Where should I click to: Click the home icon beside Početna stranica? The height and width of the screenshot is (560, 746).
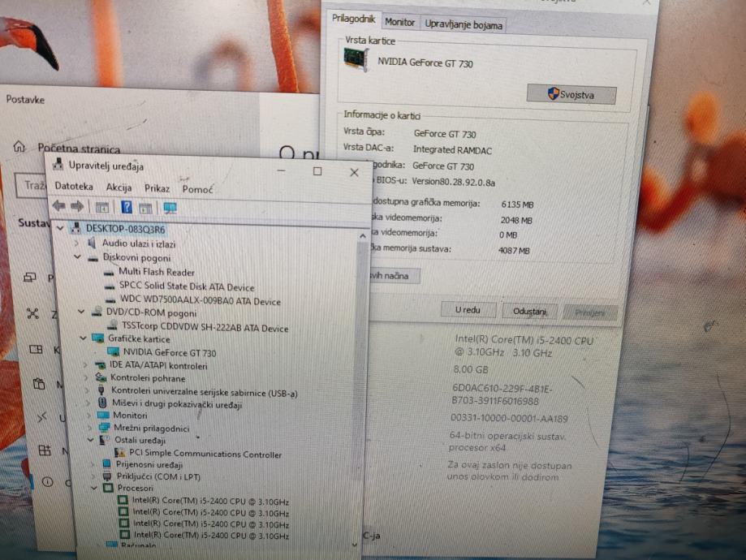point(19,146)
